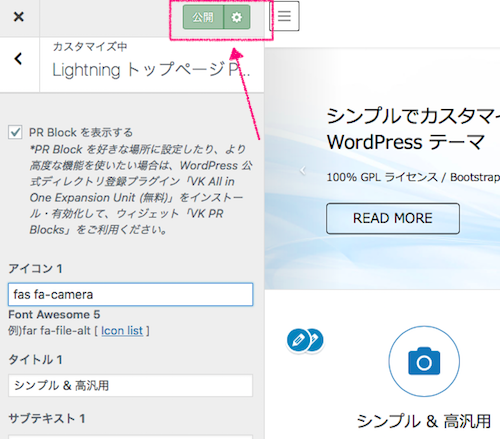Click the rear pencil edit shortcut icon
This screenshot has width=500, height=439.
tap(316, 340)
